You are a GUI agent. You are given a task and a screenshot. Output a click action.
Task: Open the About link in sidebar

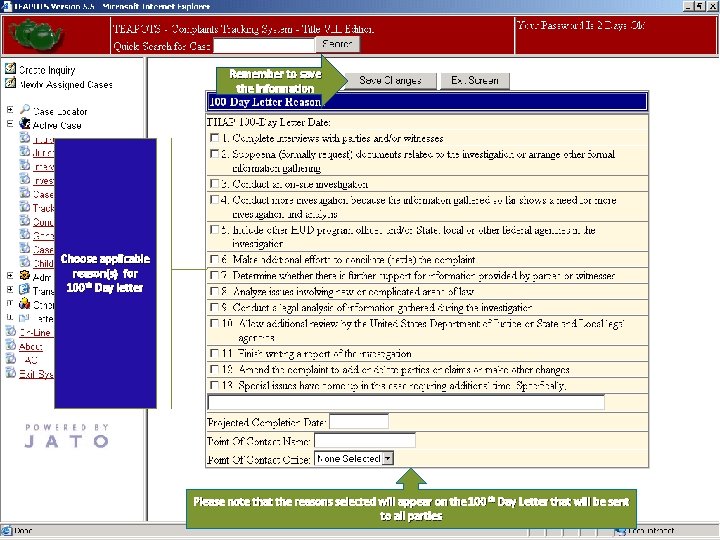[x=31, y=346]
